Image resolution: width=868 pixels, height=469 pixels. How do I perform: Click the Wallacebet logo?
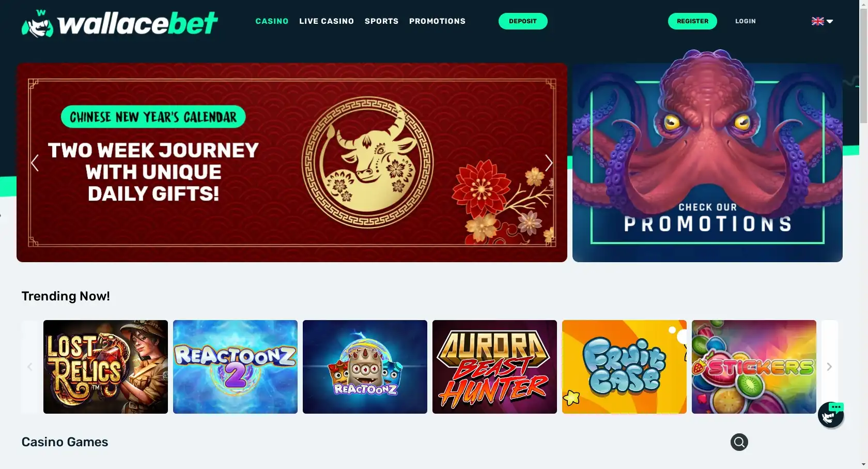click(x=119, y=23)
